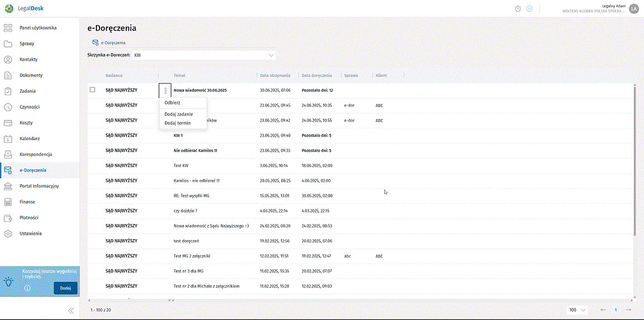This screenshot has height=320, width=644.
Task: Go to previous page arrow
Action: (x=603, y=309)
